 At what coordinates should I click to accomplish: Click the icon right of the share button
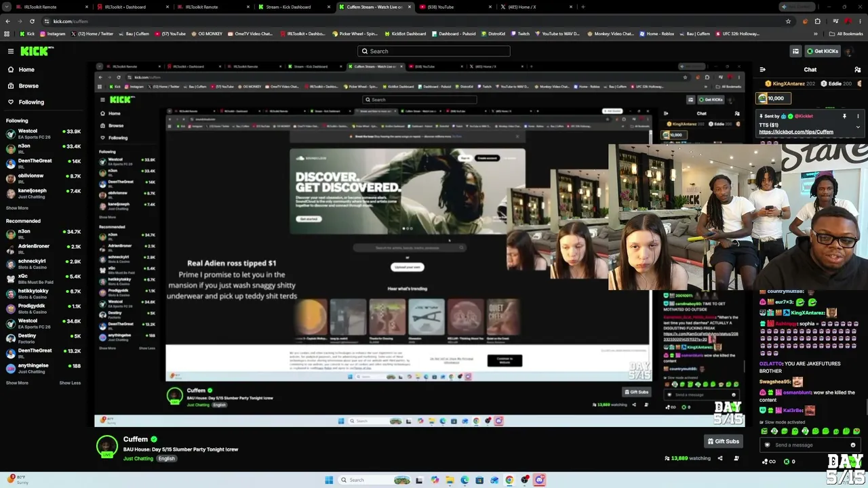736,458
